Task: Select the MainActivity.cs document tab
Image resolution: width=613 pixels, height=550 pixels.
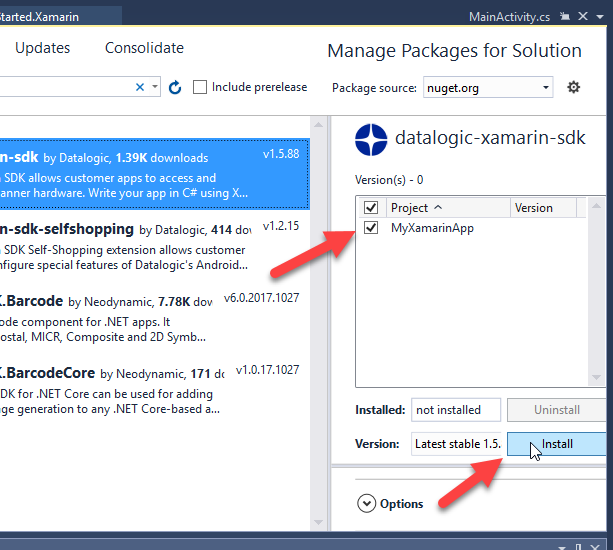Action: 509,17
